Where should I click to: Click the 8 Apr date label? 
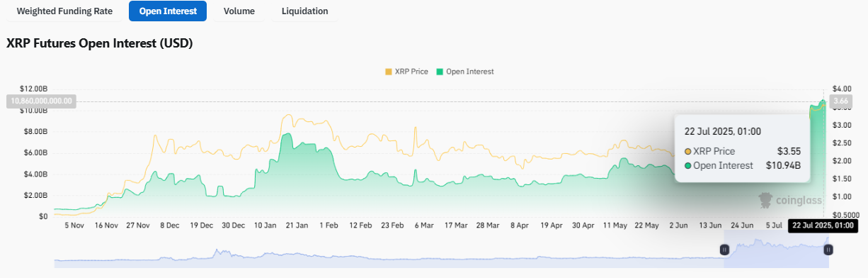click(x=519, y=226)
